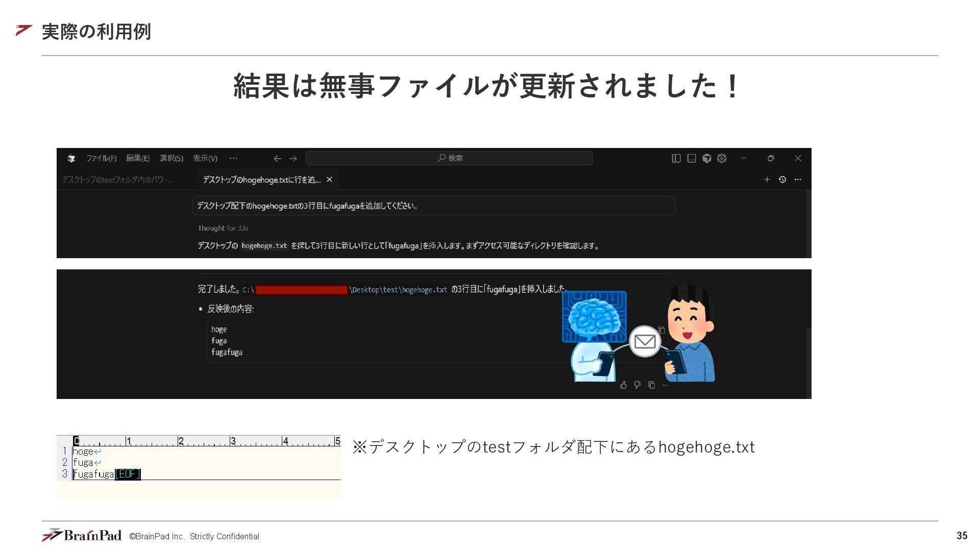This screenshot has height=551, width=980.
Task: Open the ファイル(F) menu
Action: click(x=101, y=158)
